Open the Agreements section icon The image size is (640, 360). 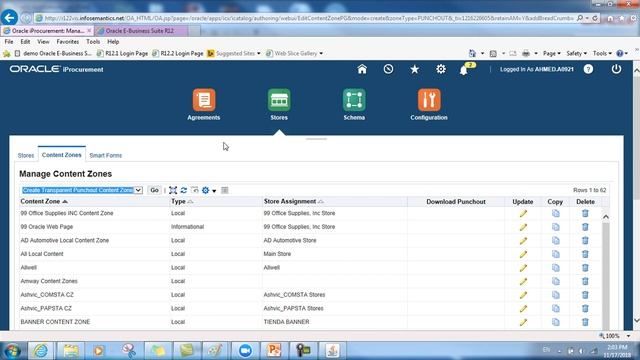click(x=204, y=100)
